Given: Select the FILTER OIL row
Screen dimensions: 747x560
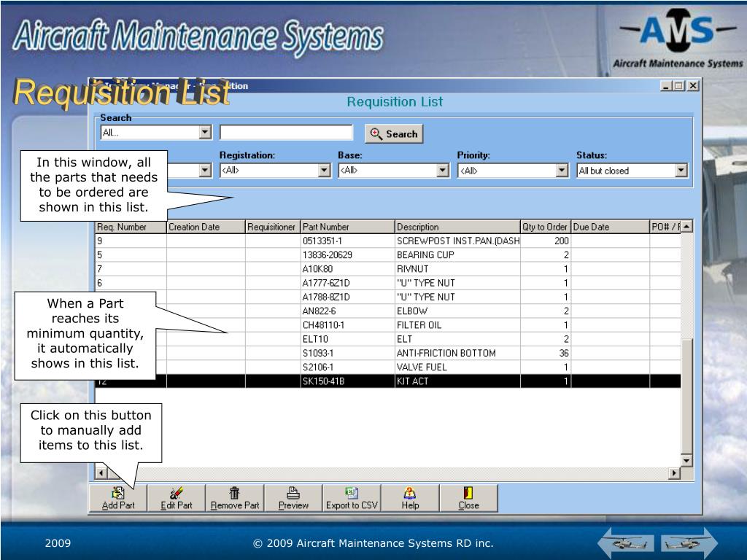Looking at the screenshot, I should point(388,324).
